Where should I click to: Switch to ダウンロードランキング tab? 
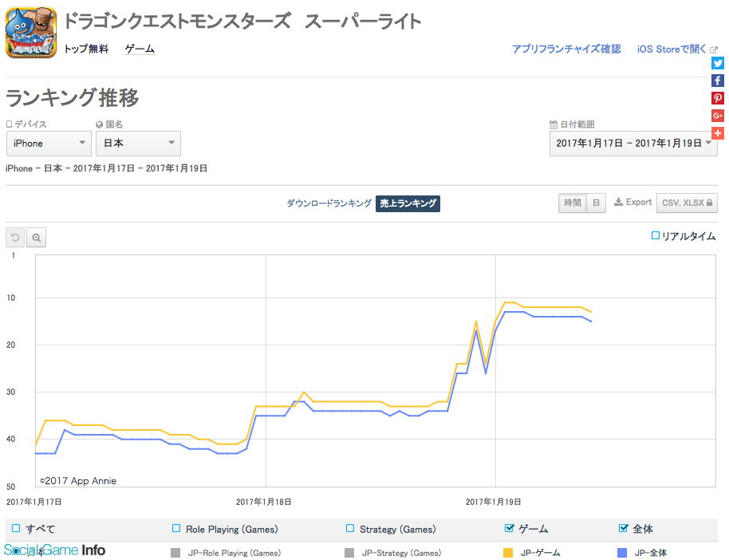pyautogui.click(x=329, y=203)
